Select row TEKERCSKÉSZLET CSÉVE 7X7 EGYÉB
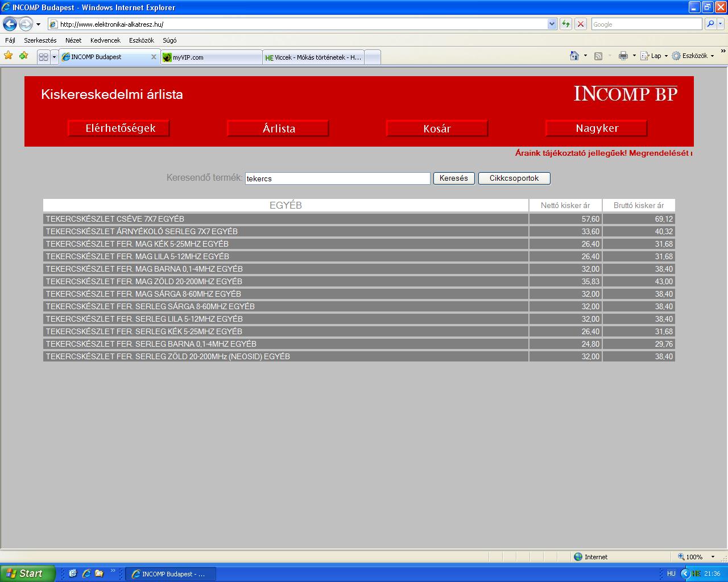Screen dimensions: 728x582 [x=286, y=219]
